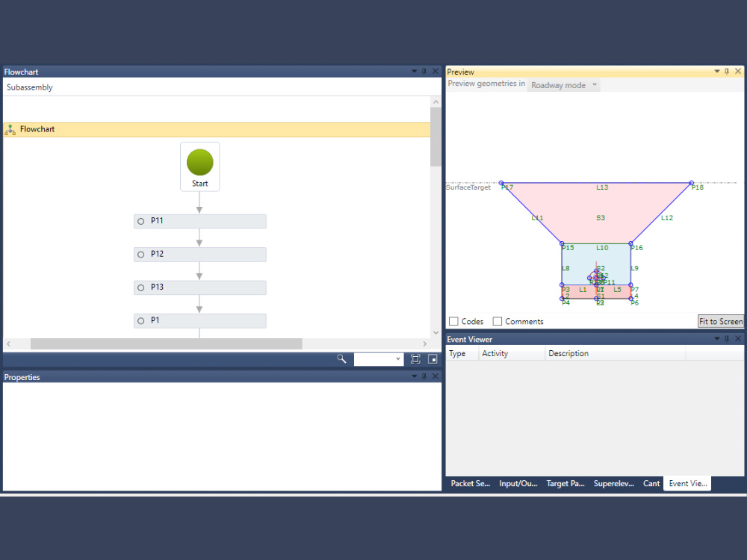Screen dimensions: 747x560
Task: Pin the Preview panel
Action: pos(727,72)
